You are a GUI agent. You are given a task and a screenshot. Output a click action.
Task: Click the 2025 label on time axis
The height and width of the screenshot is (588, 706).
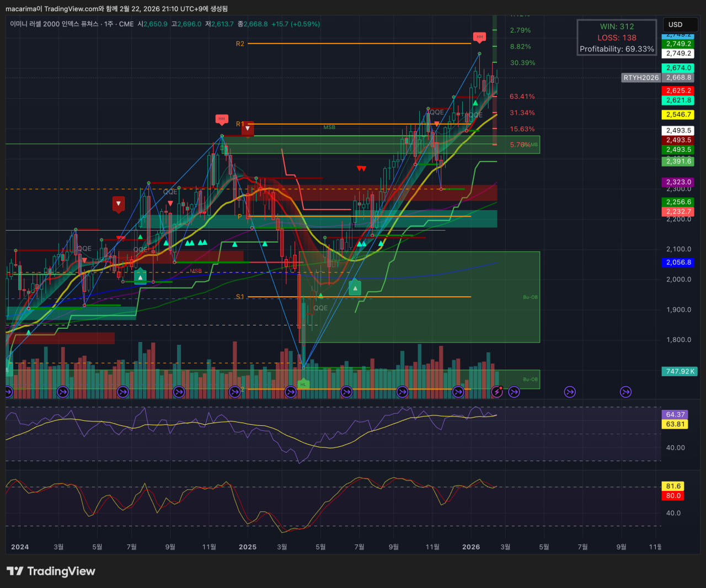click(247, 547)
